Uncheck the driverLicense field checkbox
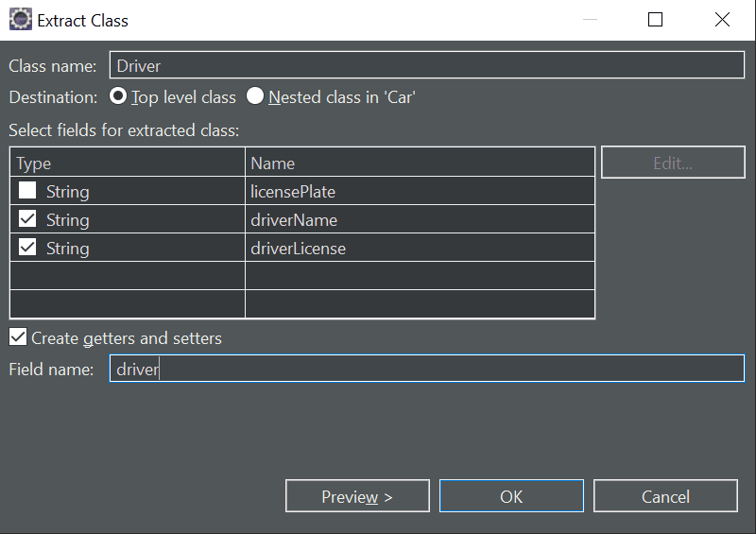Viewport: 756px width, 534px height. (27, 248)
